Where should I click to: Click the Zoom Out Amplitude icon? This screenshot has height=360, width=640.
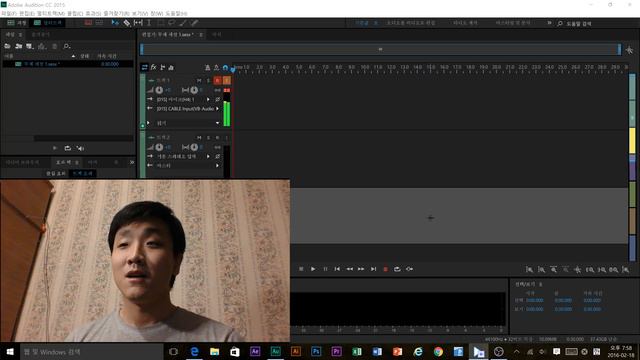(541, 269)
